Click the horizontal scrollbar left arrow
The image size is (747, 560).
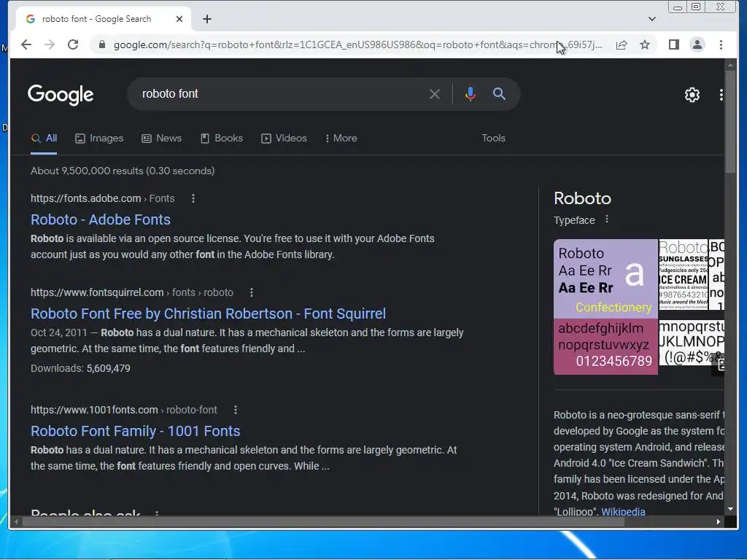pyautogui.click(x=16, y=522)
